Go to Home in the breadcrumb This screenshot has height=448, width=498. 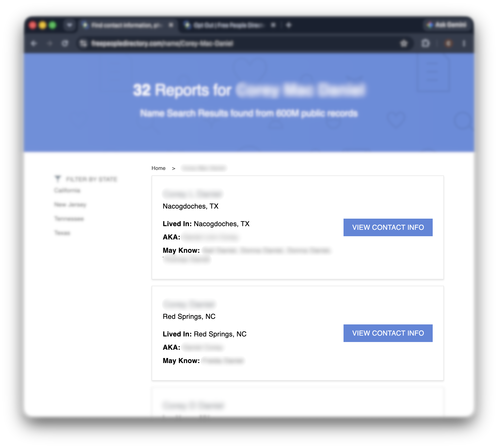coord(158,168)
